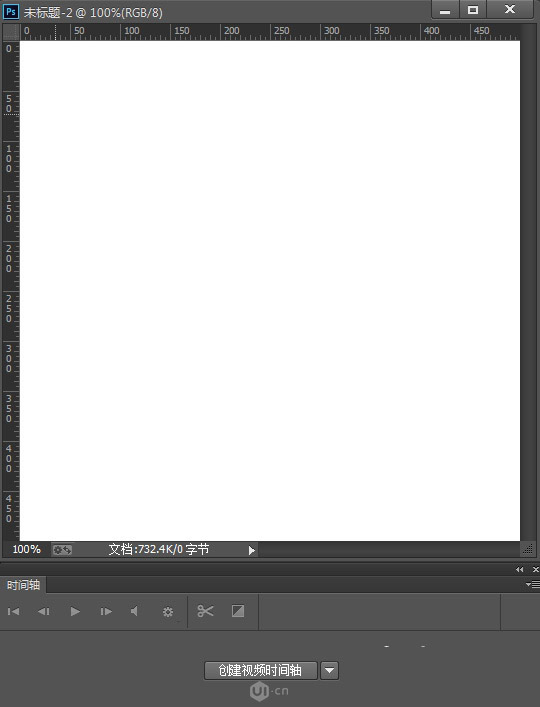Image resolution: width=540 pixels, height=707 pixels.
Task: Play the timeline animation
Action: [75, 611]
